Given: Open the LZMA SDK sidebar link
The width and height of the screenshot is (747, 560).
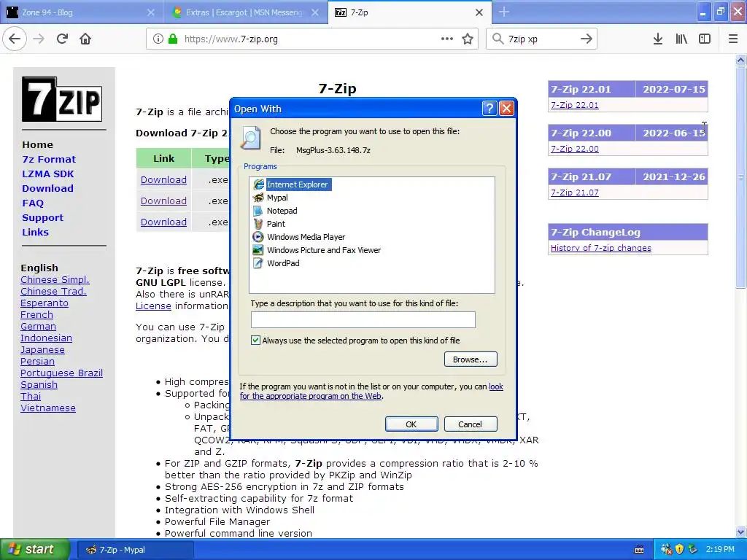Looking at the screenshot, I should 48,174.
